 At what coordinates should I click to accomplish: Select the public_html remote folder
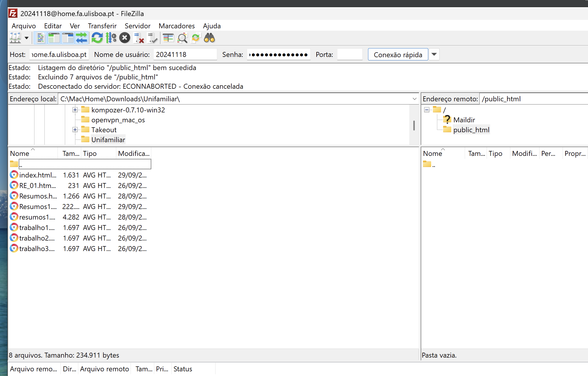point(471,130)
